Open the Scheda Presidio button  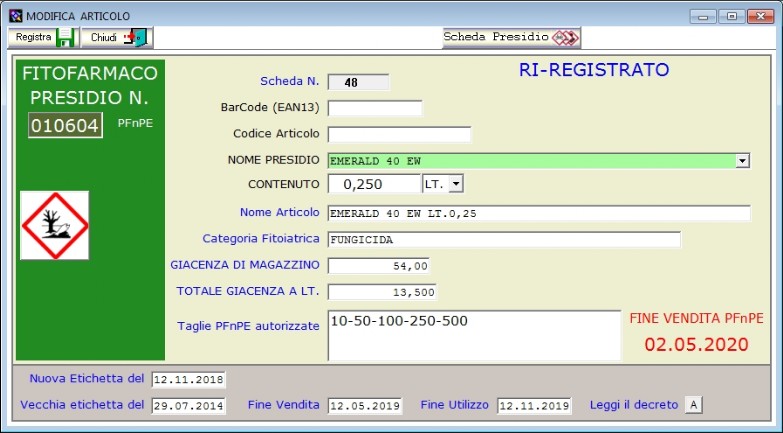pyautogui.click(x=511, y=37)
